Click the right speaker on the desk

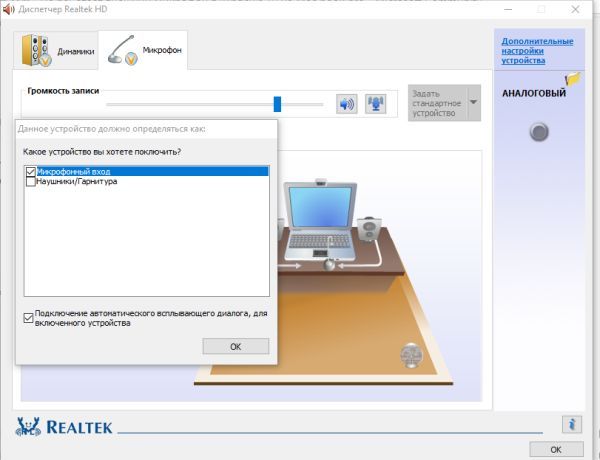[369, 229]
